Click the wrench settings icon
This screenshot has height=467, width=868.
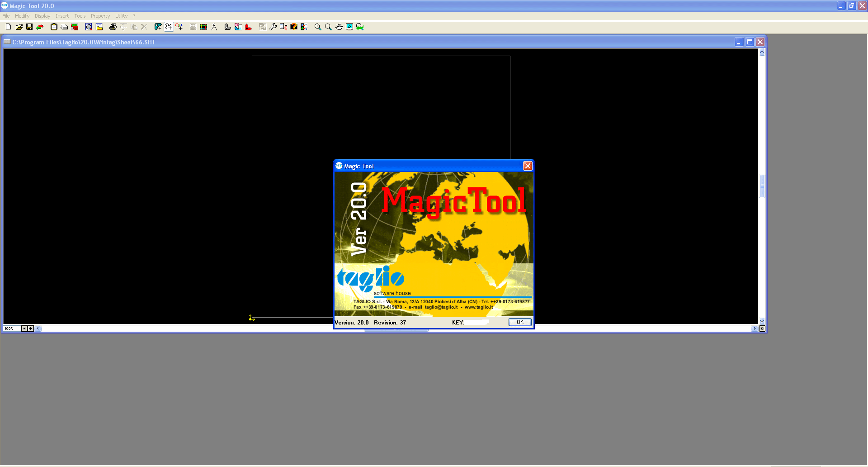point(273,27)
